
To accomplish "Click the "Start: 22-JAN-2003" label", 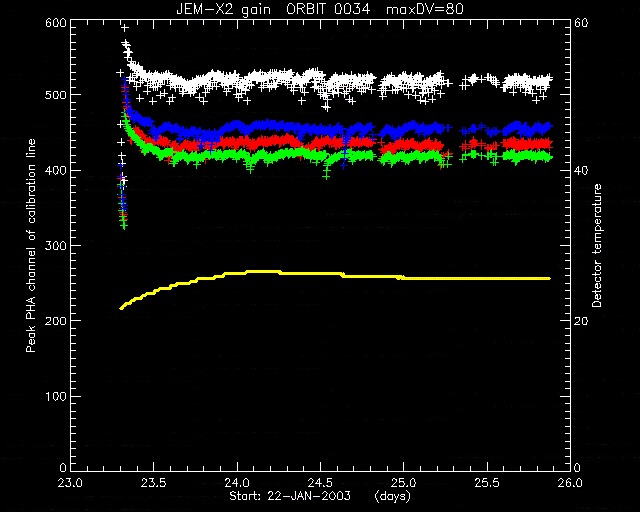I will [290, 496].
